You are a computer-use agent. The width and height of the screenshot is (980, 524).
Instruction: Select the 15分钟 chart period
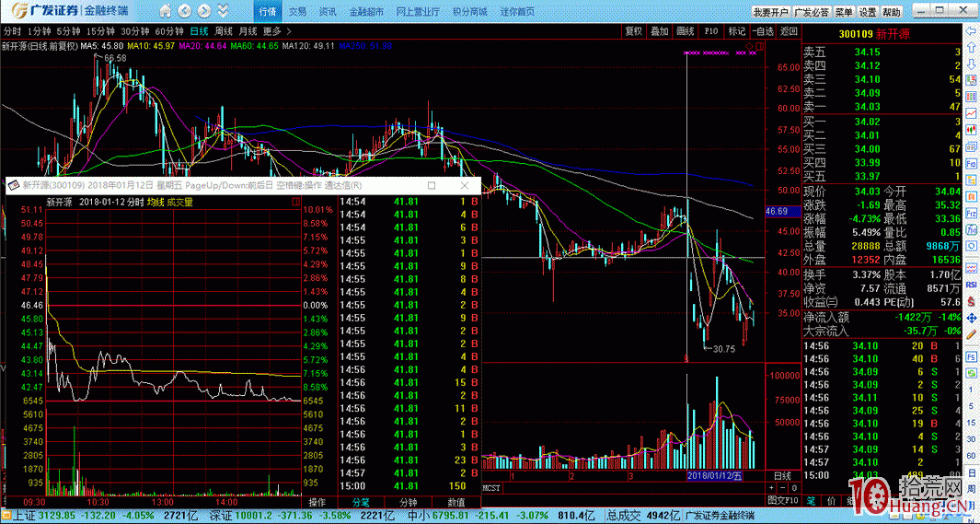tap(100, 30)
